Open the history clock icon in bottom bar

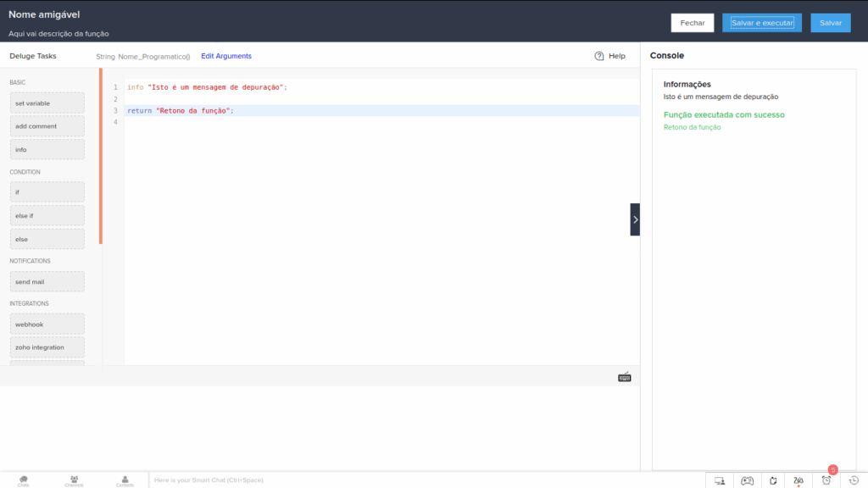click(x=854, y=480)
